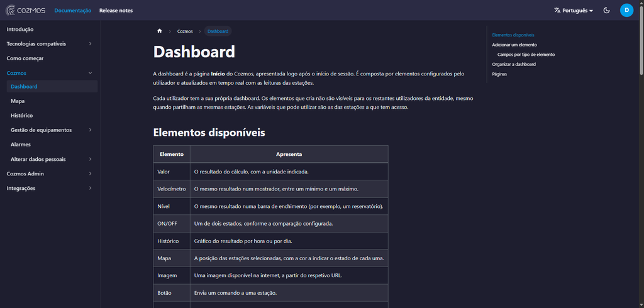
Task: Click the Cozmos Admin sidebar label
Action: pos(25,173)
